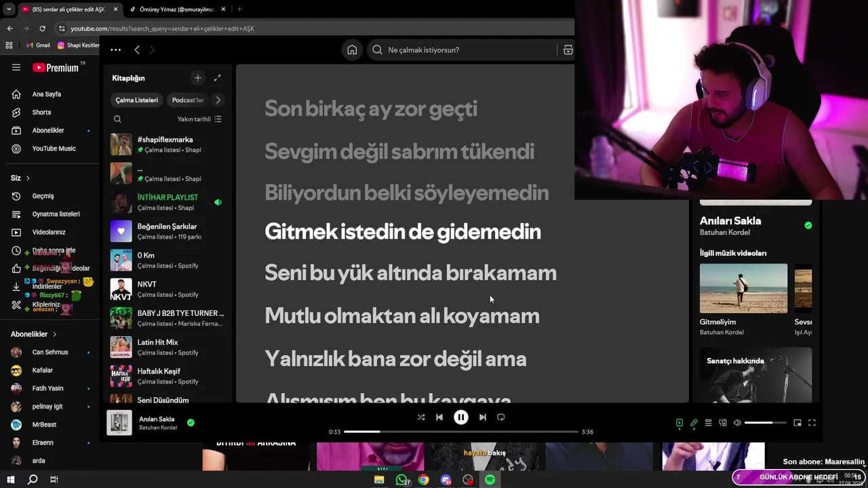Screen dimensions: 868x488
Task: Open Gitmeliyim music video thumbnail
Action: [743, 288]
